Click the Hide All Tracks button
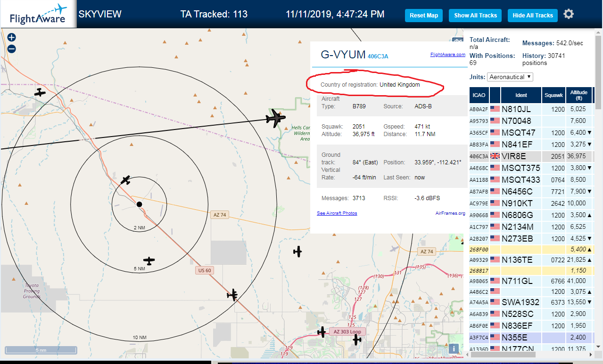Image resolution: width=603 pixels, height=364 pixels. [533, 16]
